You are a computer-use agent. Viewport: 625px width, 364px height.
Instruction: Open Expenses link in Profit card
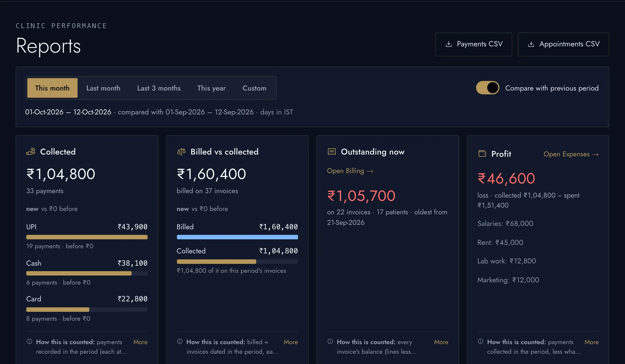pyautogui.click(x=571, y=154)
